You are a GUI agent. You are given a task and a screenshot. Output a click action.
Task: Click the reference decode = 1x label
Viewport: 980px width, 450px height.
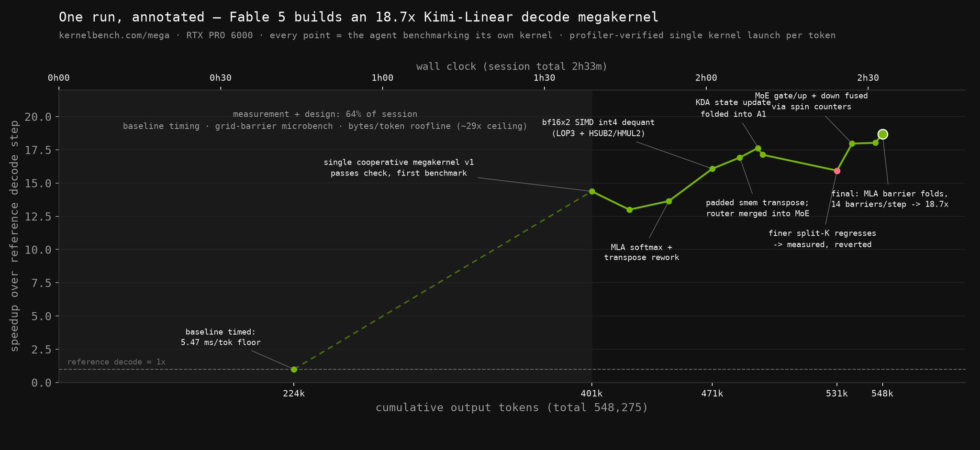(x=116, y=362)
